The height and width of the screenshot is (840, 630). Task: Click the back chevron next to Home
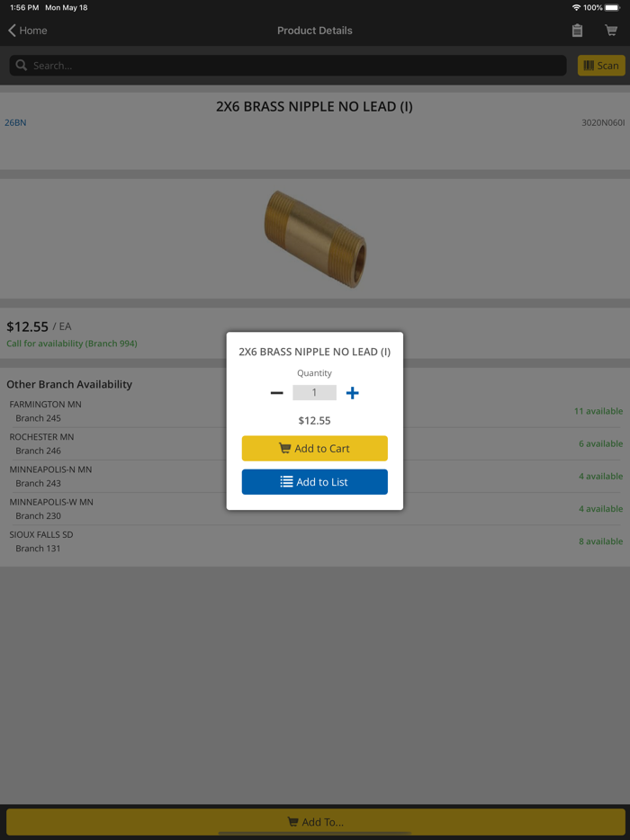10,30
